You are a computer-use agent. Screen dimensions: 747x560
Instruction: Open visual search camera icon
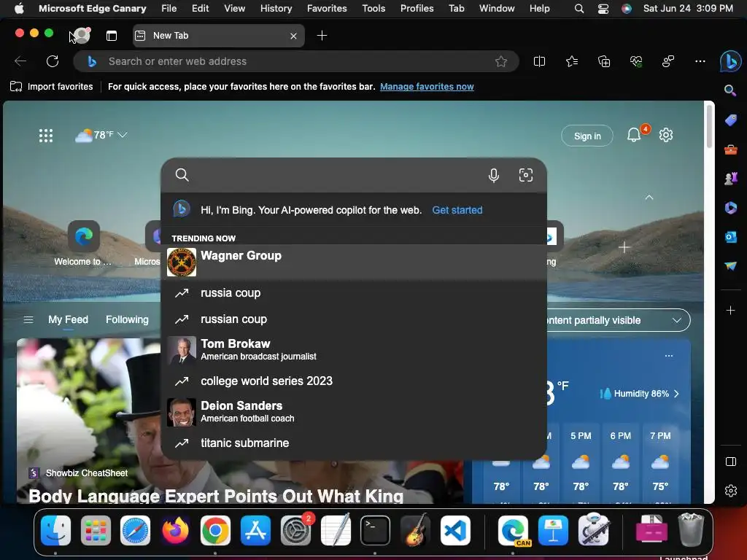(x=525, y=175)
